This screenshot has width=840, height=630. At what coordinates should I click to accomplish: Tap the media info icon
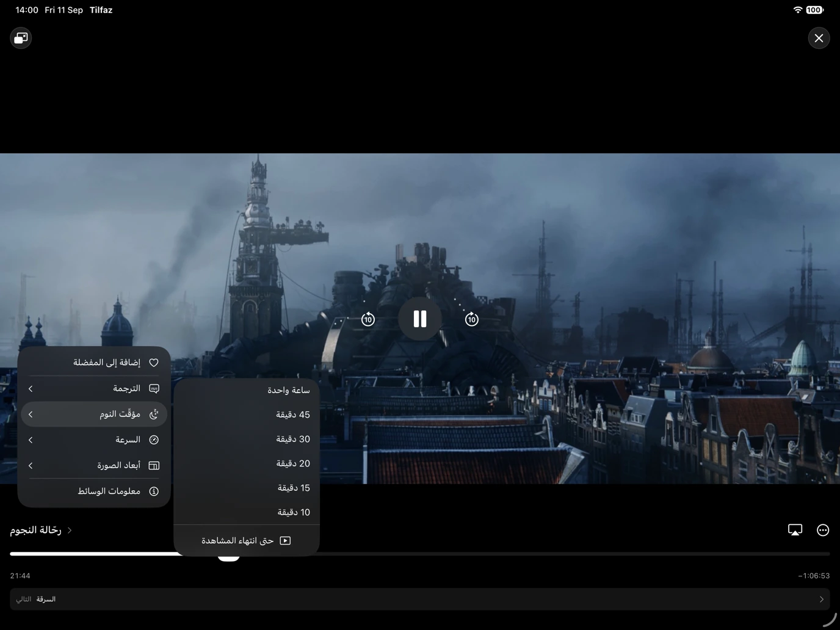[x=154, y=491]
